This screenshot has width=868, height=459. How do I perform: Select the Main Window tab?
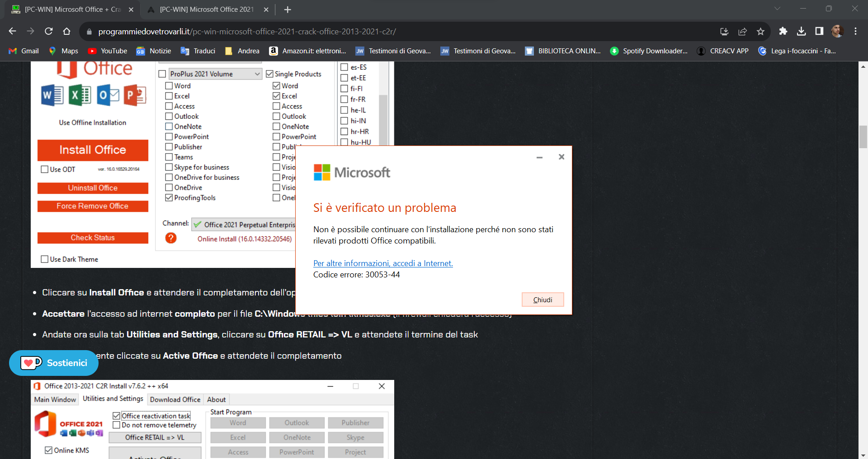(x=55, y=399)
